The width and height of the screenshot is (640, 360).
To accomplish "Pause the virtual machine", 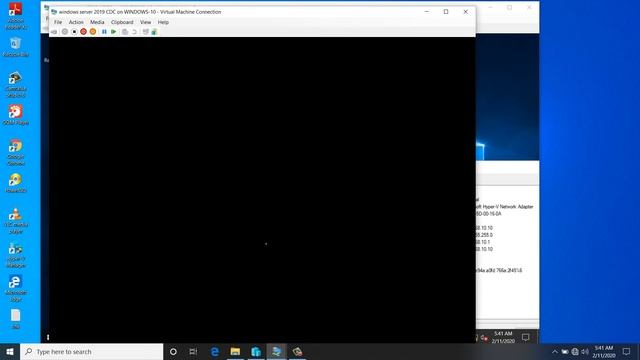I will click(x=104, y=32).
